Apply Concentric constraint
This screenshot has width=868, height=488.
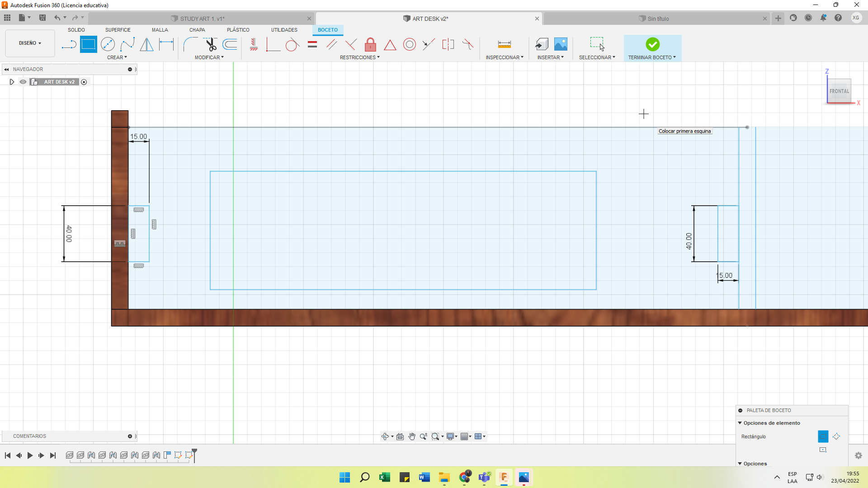(x=410, y=44)
